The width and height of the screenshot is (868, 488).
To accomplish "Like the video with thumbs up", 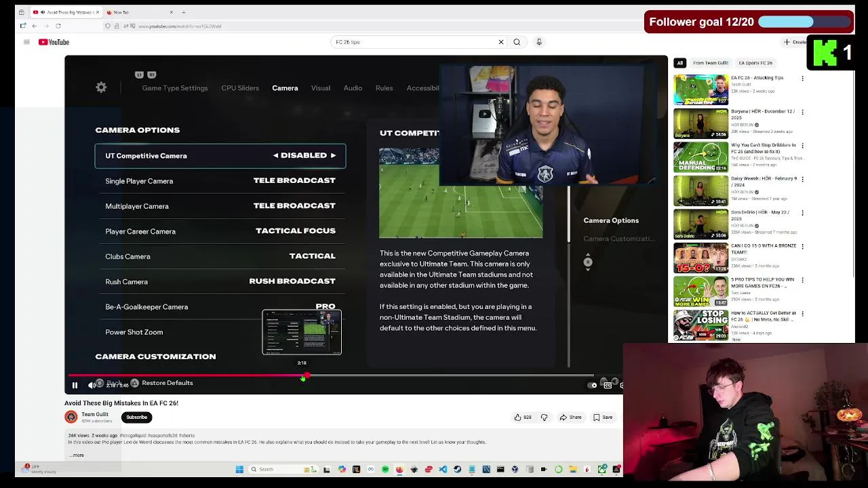I will point(523,418).
